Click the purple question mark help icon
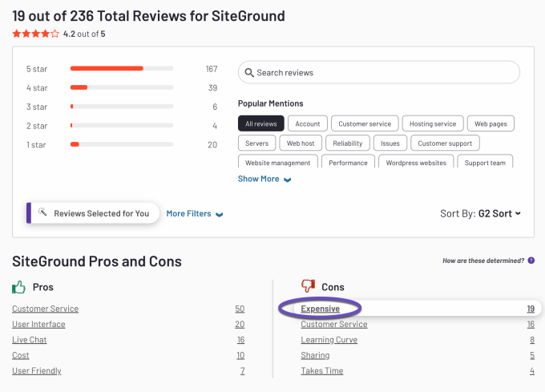The image size is (545, 392). pos(531,261)
